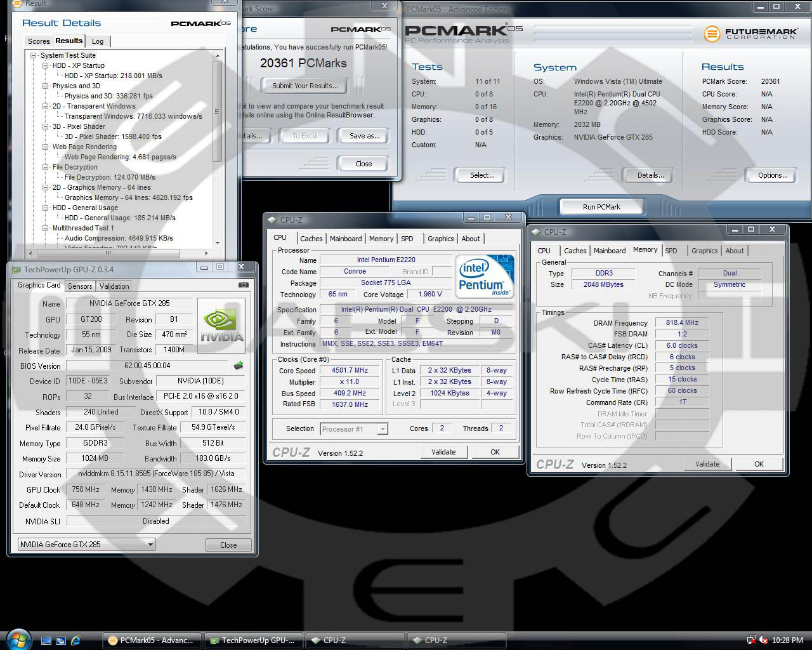812x650 pixels.
Task: Click Details button under System
Action: click(650, 175)
